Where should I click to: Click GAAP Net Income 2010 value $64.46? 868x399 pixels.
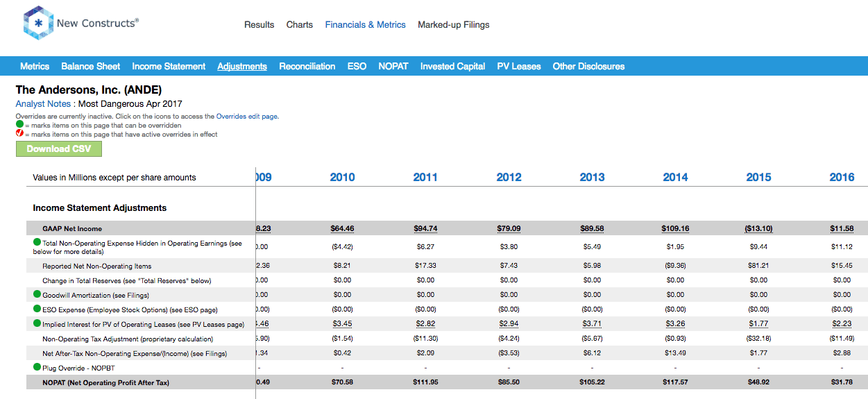[x=342, y=228]
